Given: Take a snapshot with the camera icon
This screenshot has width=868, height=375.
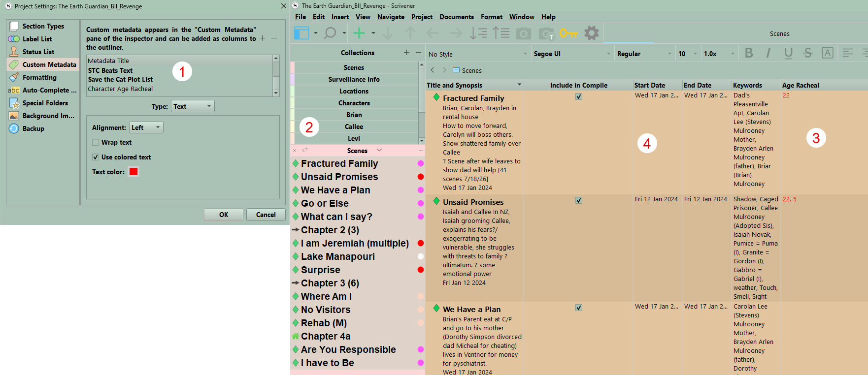Looking at the screenshot, I should [x=524, y=33].
